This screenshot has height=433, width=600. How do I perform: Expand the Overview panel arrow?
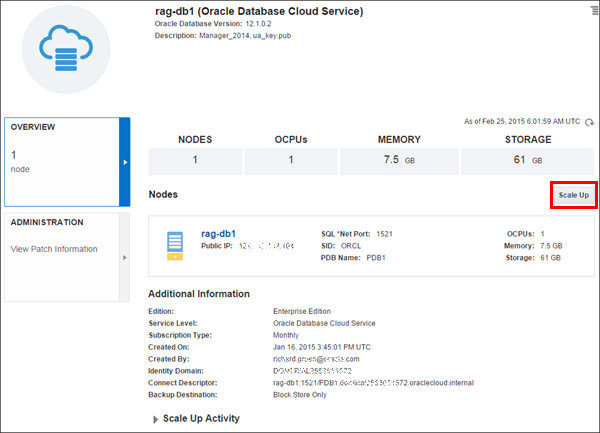pos(125,161)
